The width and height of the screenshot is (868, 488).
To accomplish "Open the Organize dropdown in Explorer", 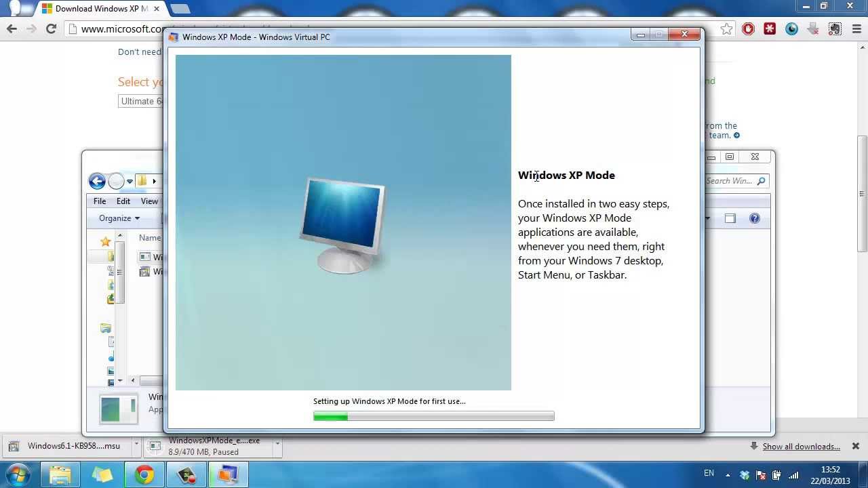I will 119,218.
